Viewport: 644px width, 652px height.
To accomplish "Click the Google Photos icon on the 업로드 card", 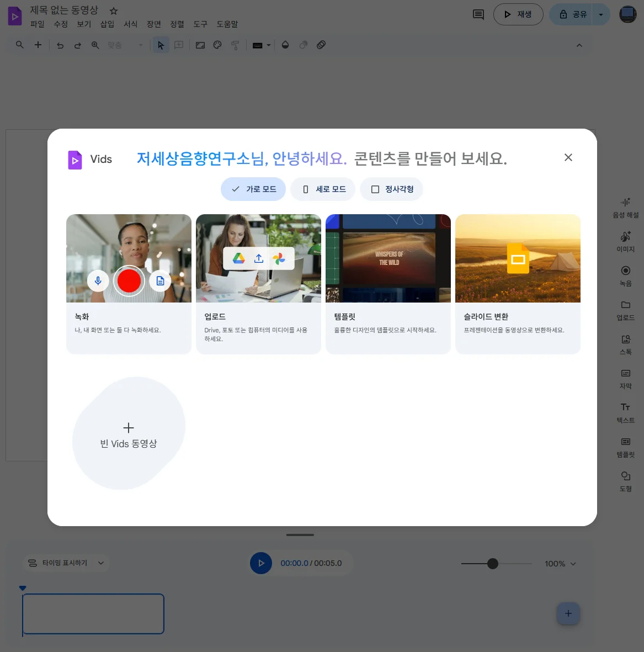I will click(279, 258).
